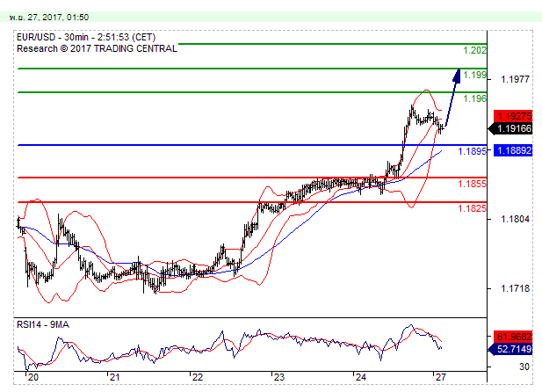
Task: Click the 'RSI14 - 9MA' indicator label
Action: [x=43, y=324]
